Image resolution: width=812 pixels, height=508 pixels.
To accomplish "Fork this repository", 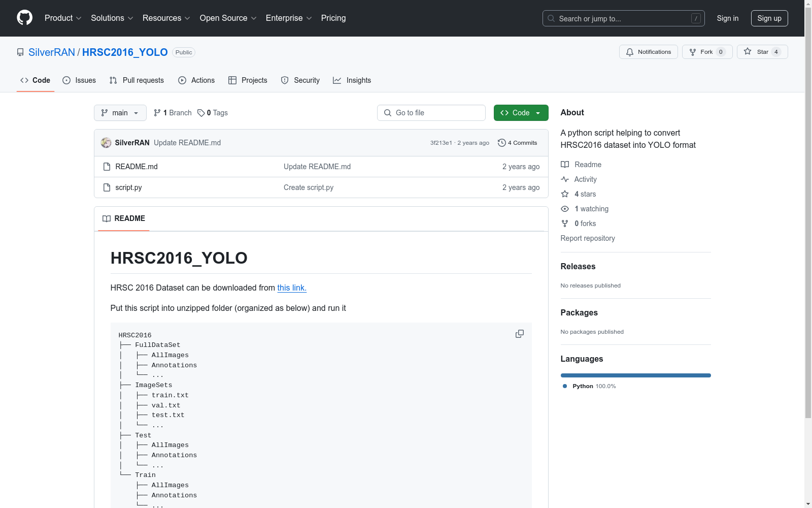I will 707,52.
